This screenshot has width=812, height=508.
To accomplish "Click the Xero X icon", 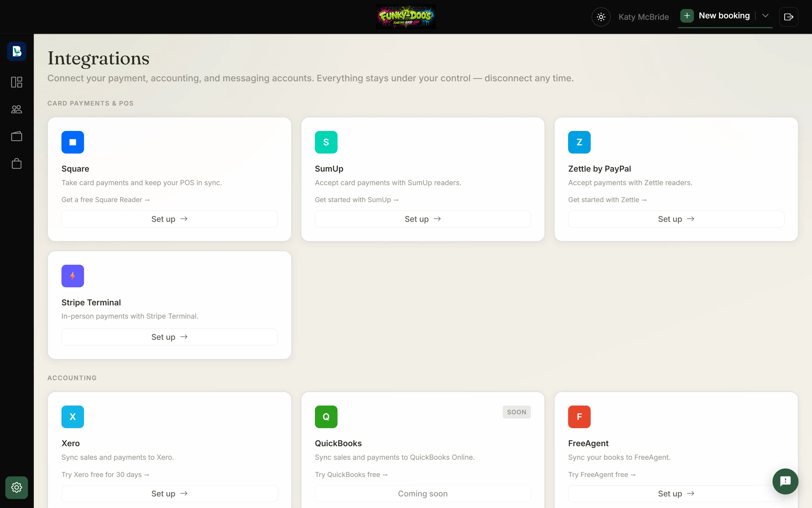I will click(72, 417).
